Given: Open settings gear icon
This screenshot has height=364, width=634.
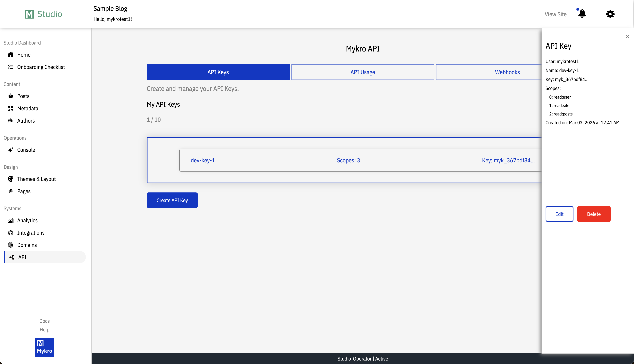Looking at the screenshot, I should 610,14.
